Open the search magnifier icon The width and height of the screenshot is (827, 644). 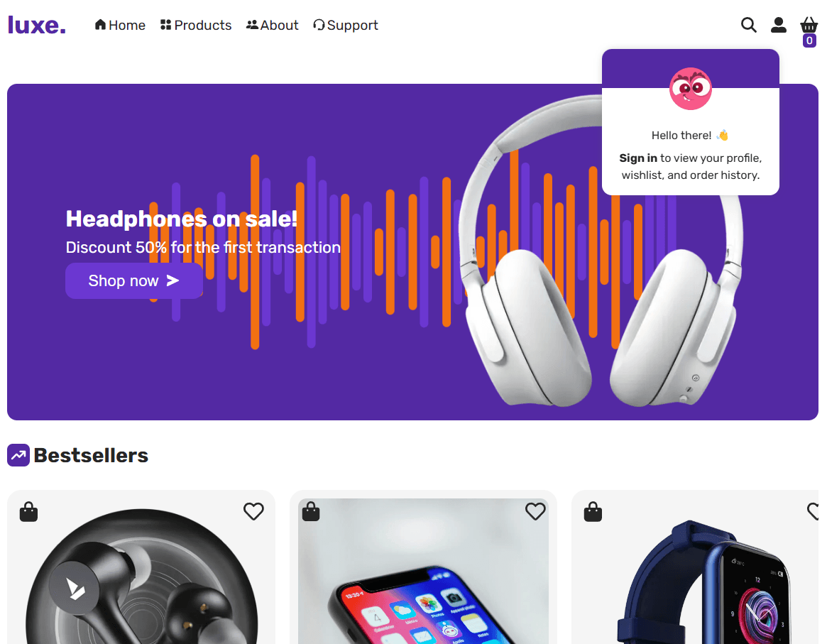(x=748, y=25)
